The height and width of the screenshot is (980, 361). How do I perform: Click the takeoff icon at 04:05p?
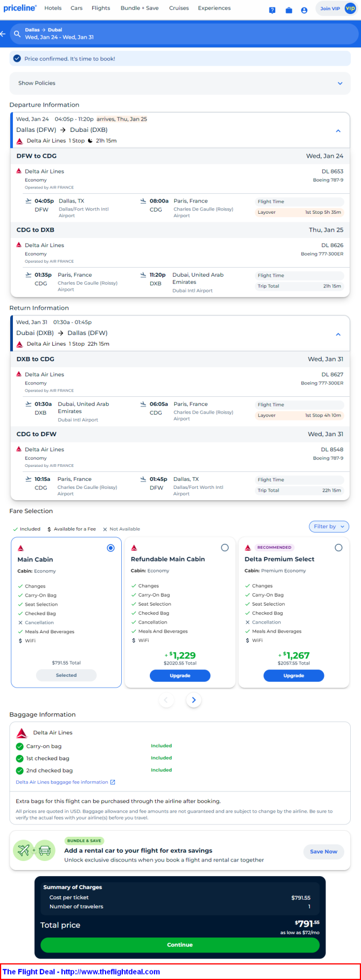tap(29, 201)
